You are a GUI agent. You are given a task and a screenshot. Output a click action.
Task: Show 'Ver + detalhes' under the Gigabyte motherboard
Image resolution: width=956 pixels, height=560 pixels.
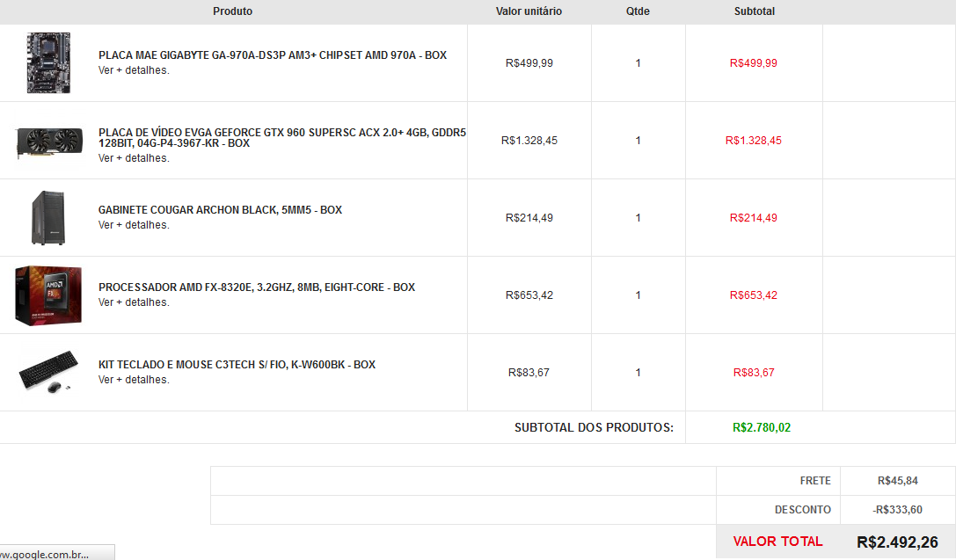click(134, 70)
